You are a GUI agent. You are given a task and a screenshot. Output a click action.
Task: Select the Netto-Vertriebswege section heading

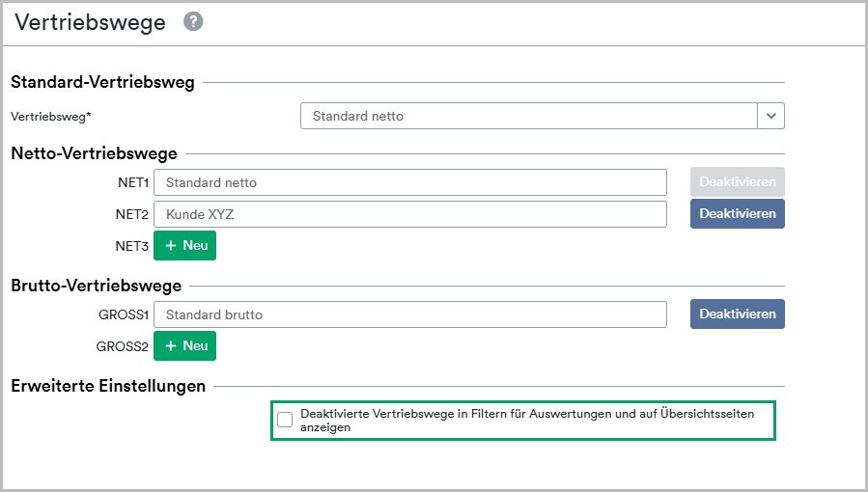94,153
